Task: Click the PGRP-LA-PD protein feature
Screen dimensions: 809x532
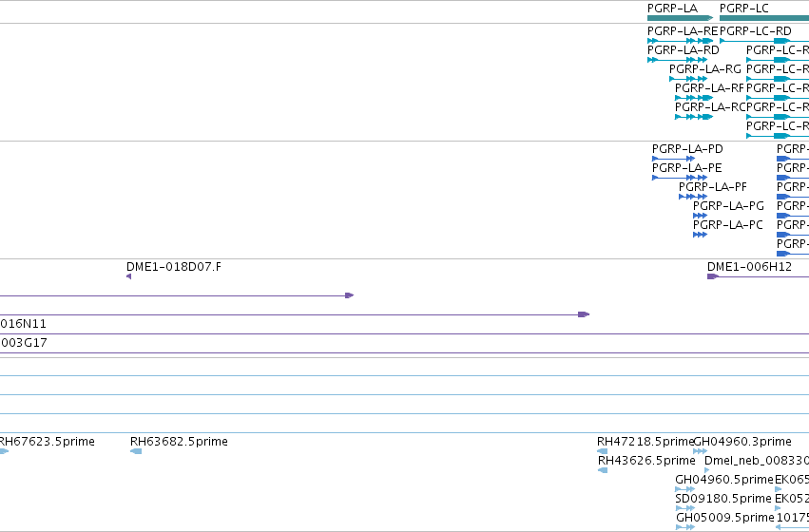Action: point(673,159)
